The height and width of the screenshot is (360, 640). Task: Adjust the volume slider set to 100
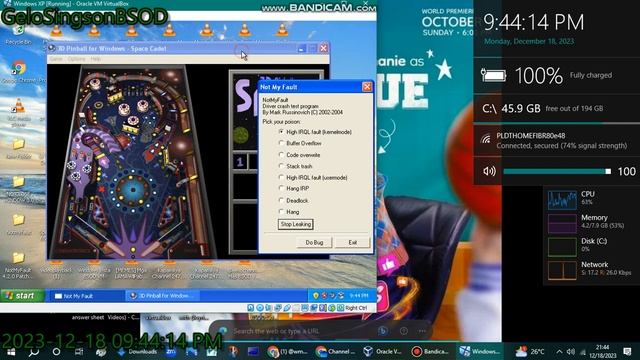click(x=557, y=171)
